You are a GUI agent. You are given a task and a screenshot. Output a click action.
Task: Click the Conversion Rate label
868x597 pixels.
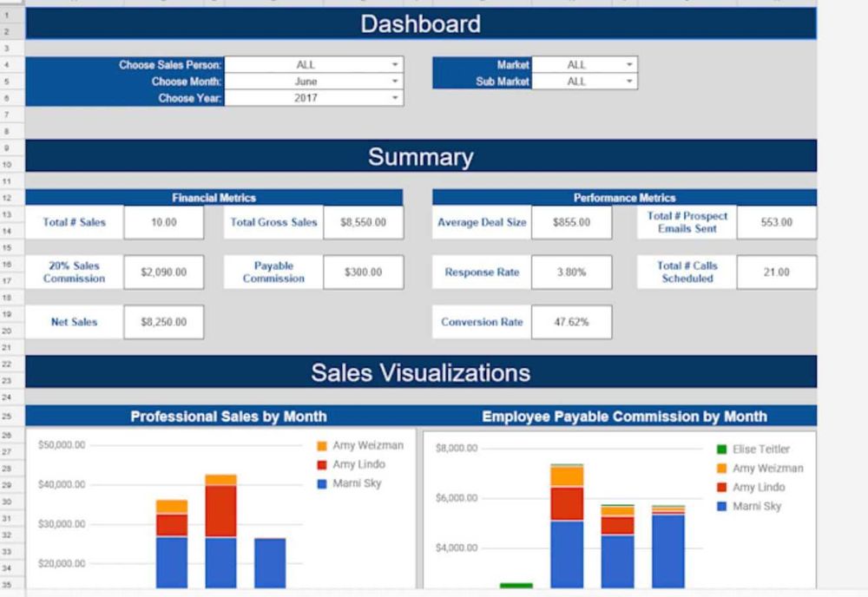click(x=482, y=322)
